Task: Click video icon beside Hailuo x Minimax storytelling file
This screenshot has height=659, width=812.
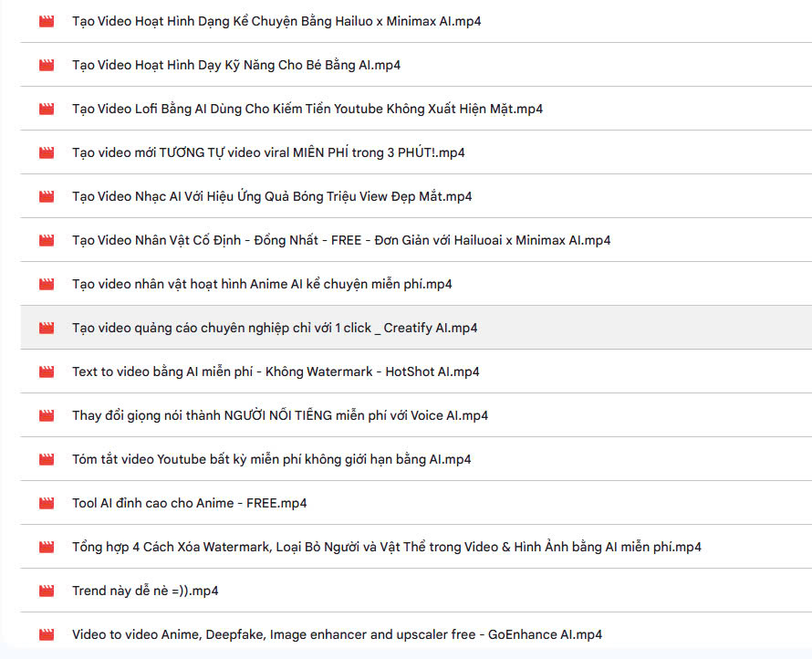Action: 47,21
